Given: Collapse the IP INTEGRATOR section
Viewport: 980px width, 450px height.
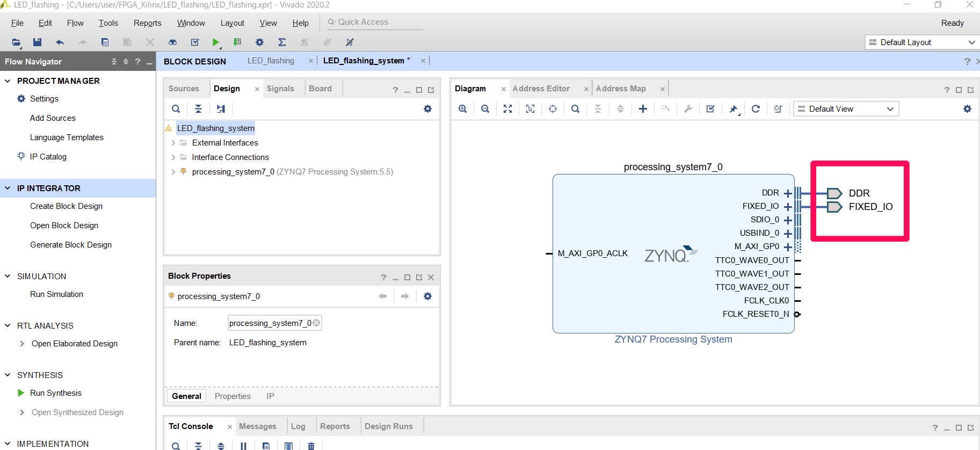Looking at the screenshot, I should 8,188.
